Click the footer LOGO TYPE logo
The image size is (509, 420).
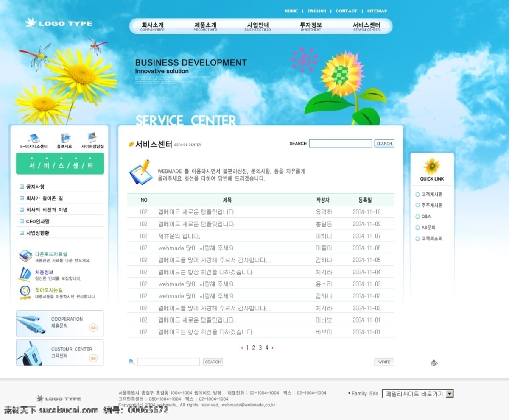click(x=59, y=398)
